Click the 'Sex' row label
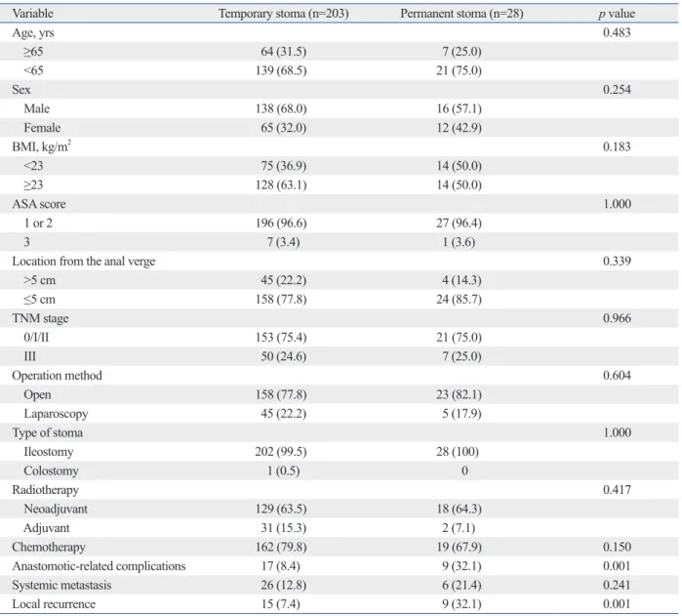The height and width of the screenshot is (616, 682). pyautogui.click(x=21, y=90)
